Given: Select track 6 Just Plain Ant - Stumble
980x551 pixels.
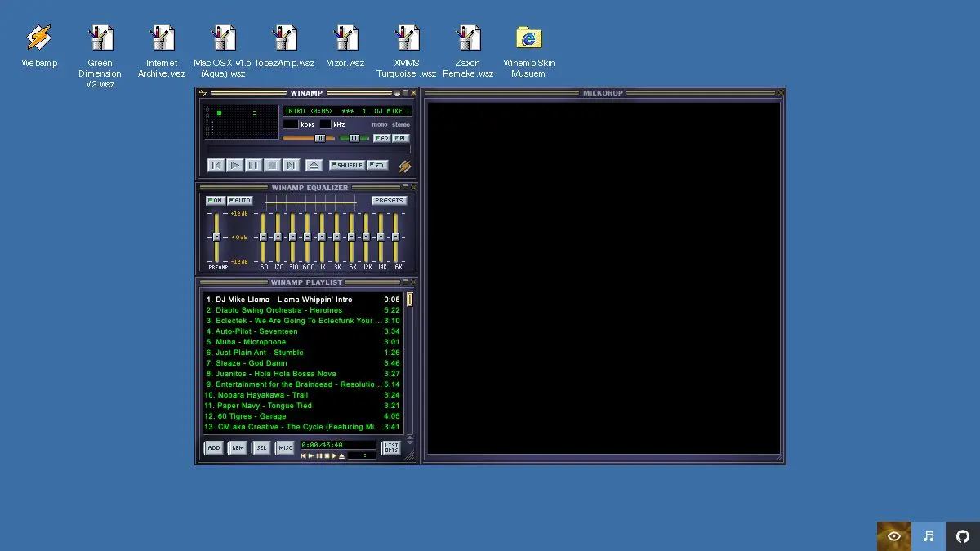Looking at the screenshot, I should pyautogui.click(x=303, y=353).
